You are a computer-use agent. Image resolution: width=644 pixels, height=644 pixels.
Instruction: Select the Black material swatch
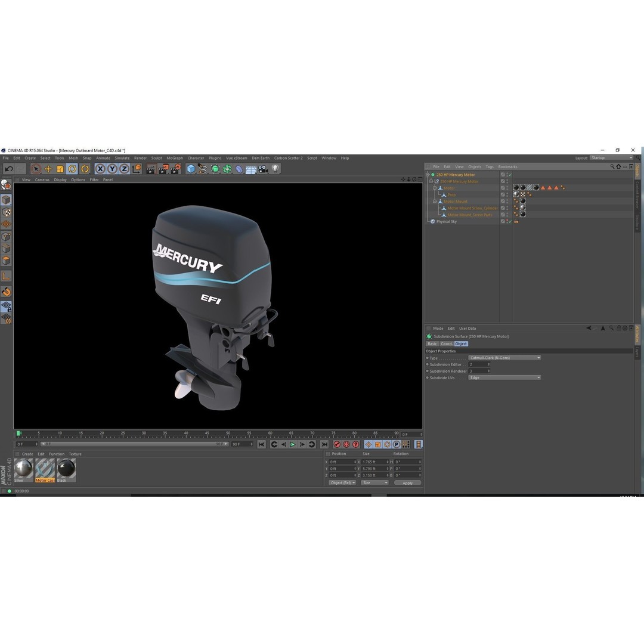tap(66, 470)
